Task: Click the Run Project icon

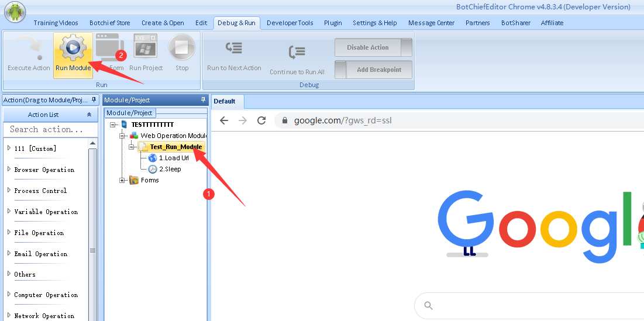Action: point(146,47)
